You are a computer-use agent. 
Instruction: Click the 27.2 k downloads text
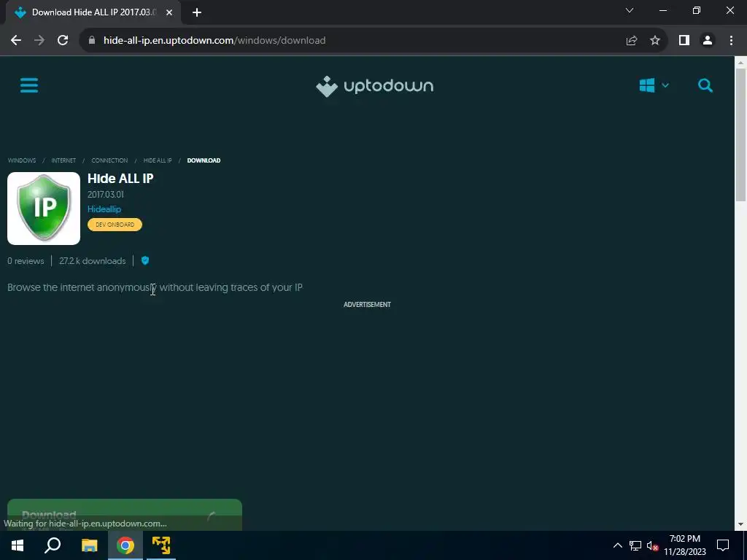(93, 261)
